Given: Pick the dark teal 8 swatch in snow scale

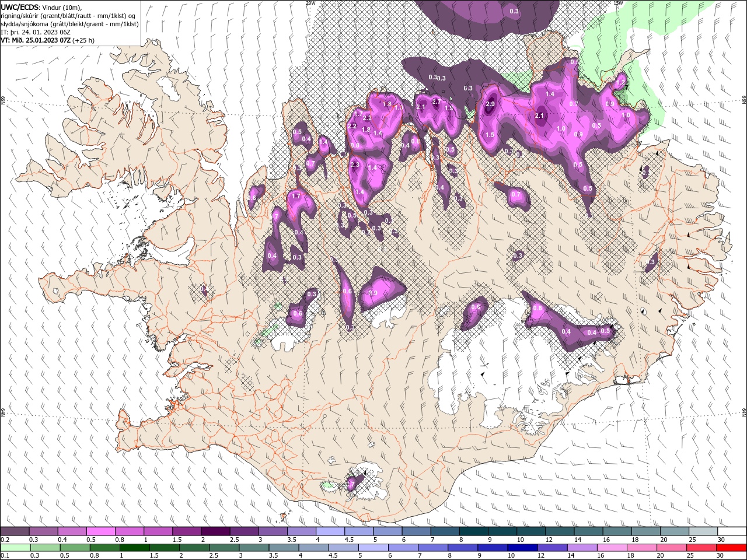Looking at the screenshot, I should 474,531.
